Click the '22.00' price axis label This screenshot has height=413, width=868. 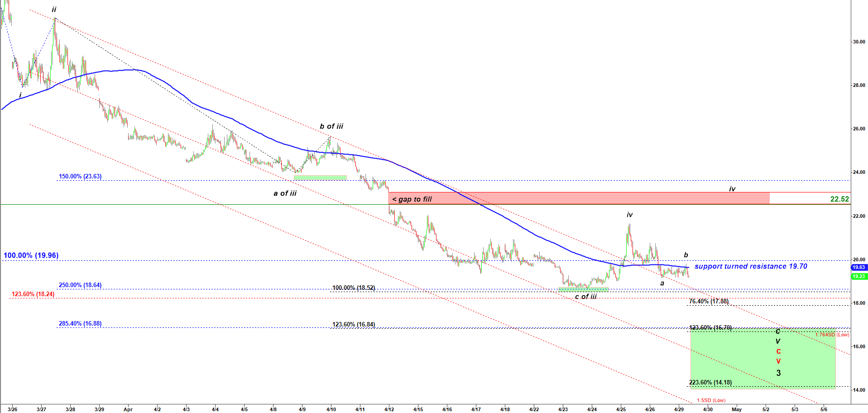tap(858, 216)
